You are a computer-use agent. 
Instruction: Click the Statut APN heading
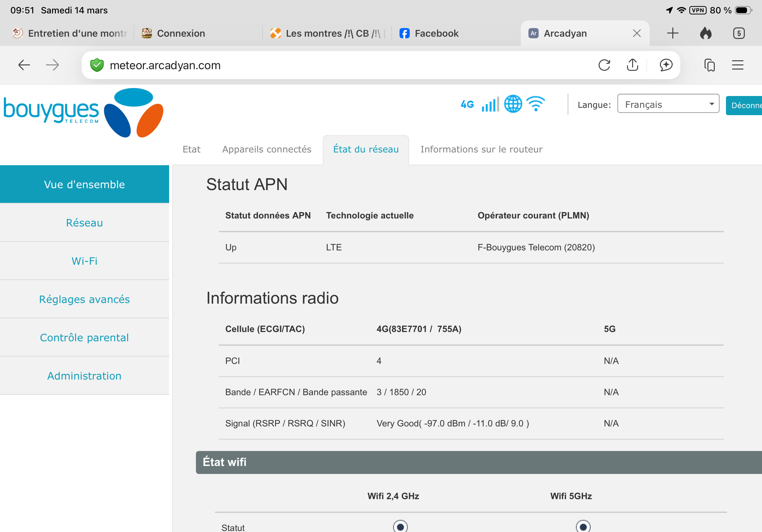(247, 184)
